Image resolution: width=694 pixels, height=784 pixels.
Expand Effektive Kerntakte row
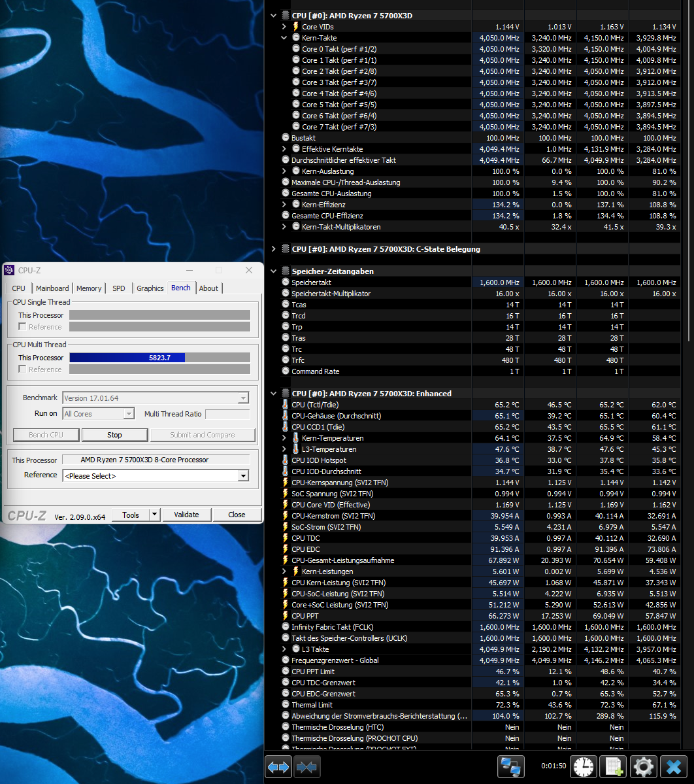(x=284, y=149)
